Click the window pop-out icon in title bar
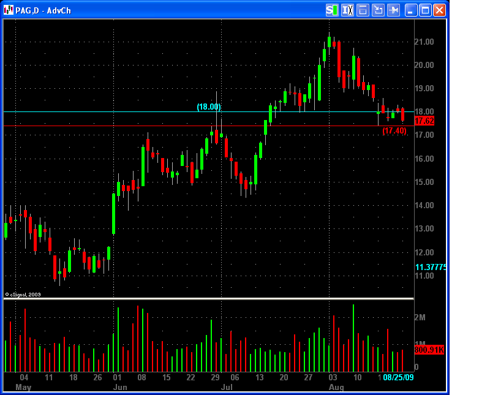 click(x=363, y=10)
